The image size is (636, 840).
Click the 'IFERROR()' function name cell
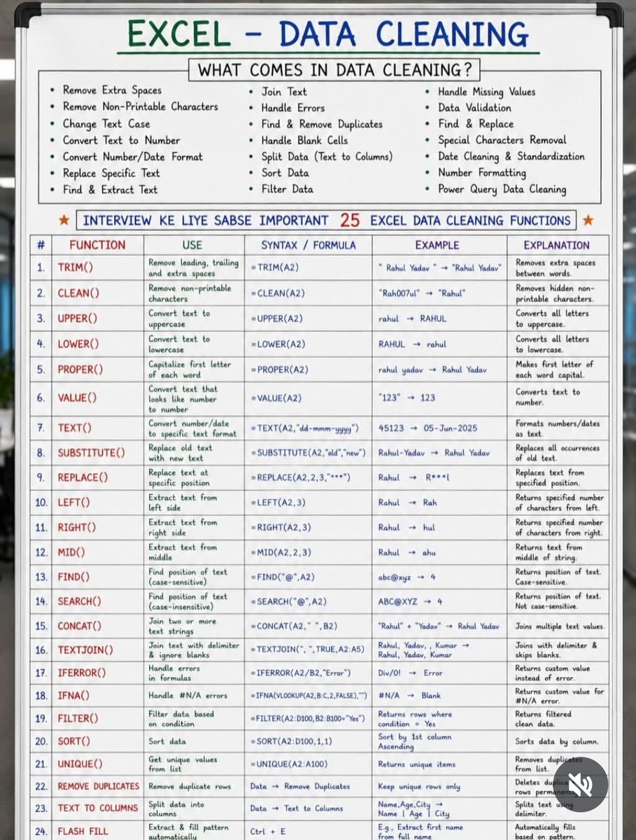(x=97, y=673)
